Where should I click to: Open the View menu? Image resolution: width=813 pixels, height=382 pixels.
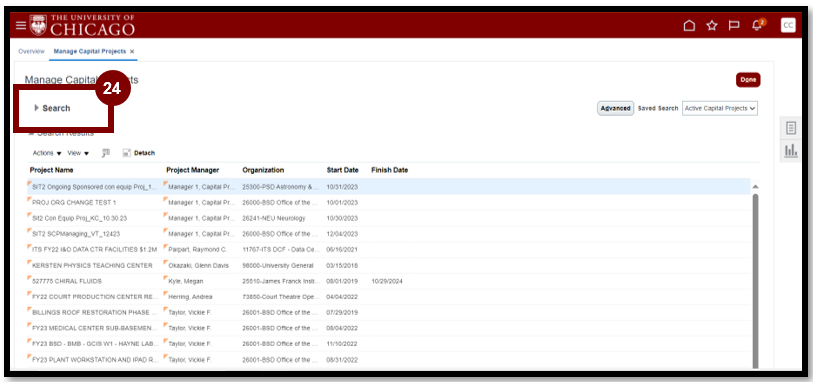pos(78,153)
